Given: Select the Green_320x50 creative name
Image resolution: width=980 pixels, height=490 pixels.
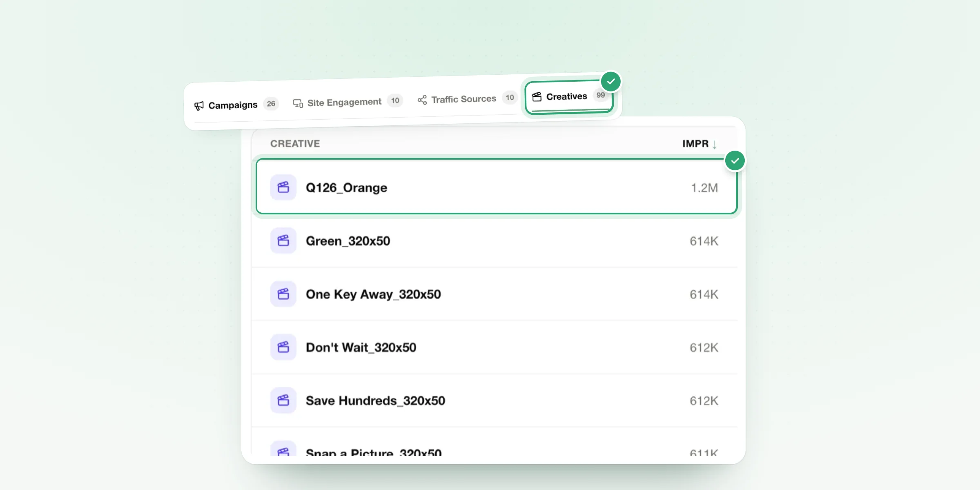Looking at the screenshot, I should [x=348, y=241].
